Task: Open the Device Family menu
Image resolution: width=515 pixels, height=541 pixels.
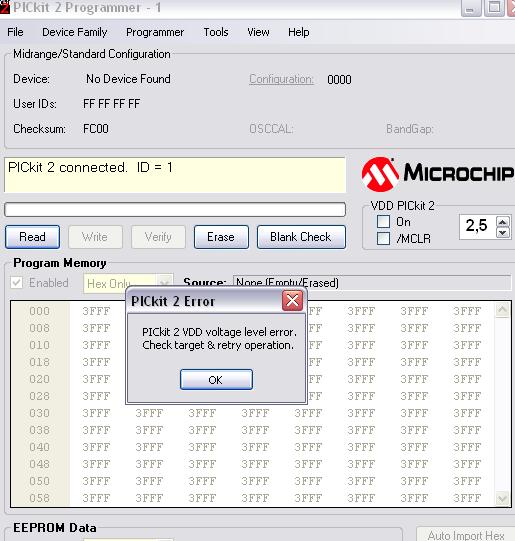Action: pos(75,32)
